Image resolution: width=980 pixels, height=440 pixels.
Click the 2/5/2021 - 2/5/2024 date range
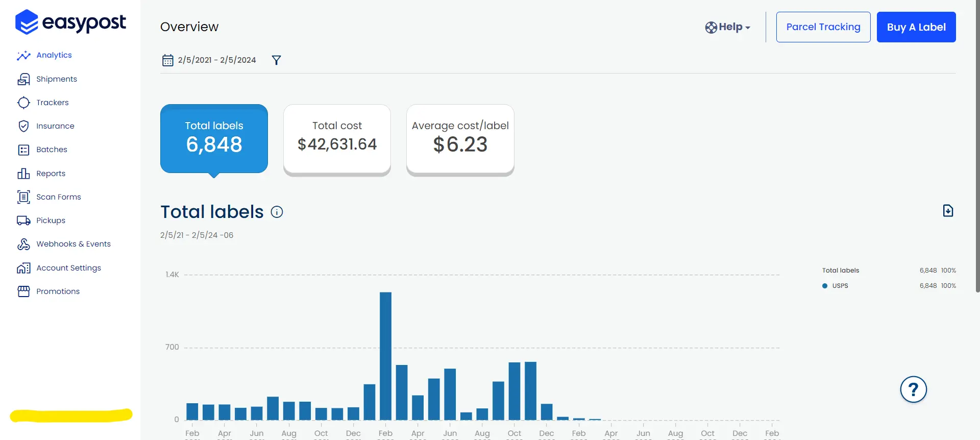coord(217,60)
